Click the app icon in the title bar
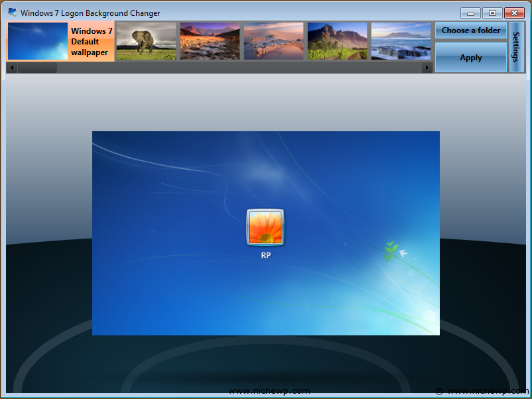Viewport: 532px width, 399px height. (x=12, y=13)
